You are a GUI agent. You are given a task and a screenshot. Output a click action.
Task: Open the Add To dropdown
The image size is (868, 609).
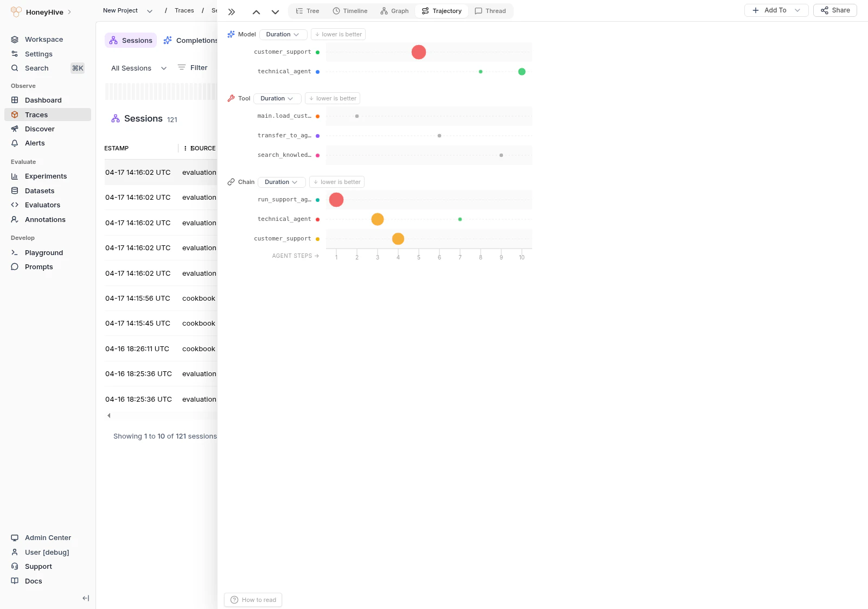pyautogui.click(x=776, y=10)
